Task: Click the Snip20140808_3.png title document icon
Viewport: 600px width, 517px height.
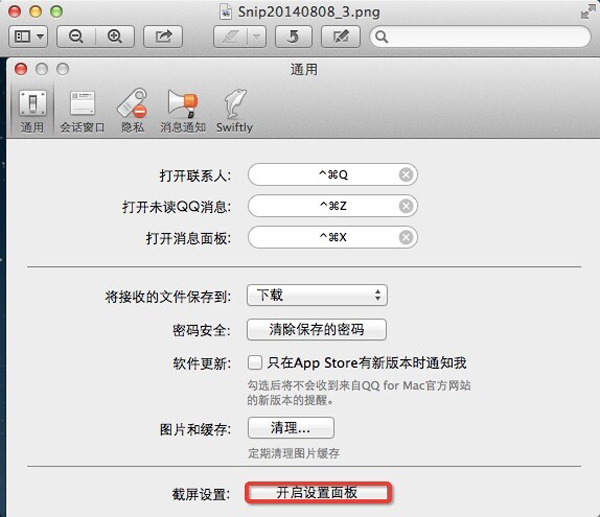Action: pos(226,12)
